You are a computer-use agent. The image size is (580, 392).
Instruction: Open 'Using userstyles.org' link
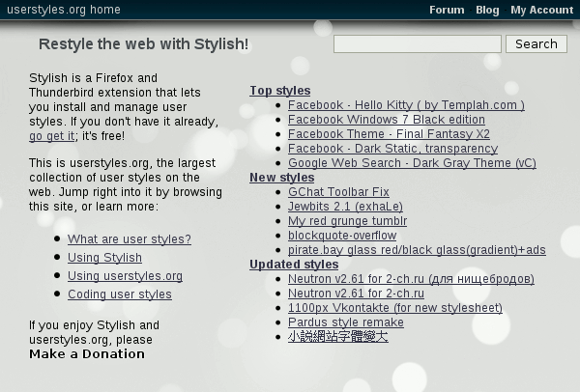(125, 276)
